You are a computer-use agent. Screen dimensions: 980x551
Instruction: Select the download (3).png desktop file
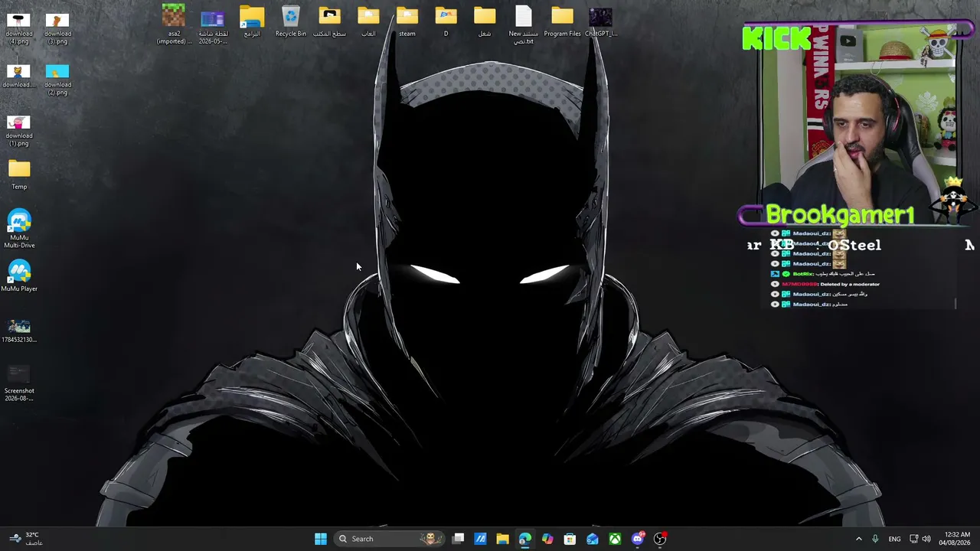point(57,28)
